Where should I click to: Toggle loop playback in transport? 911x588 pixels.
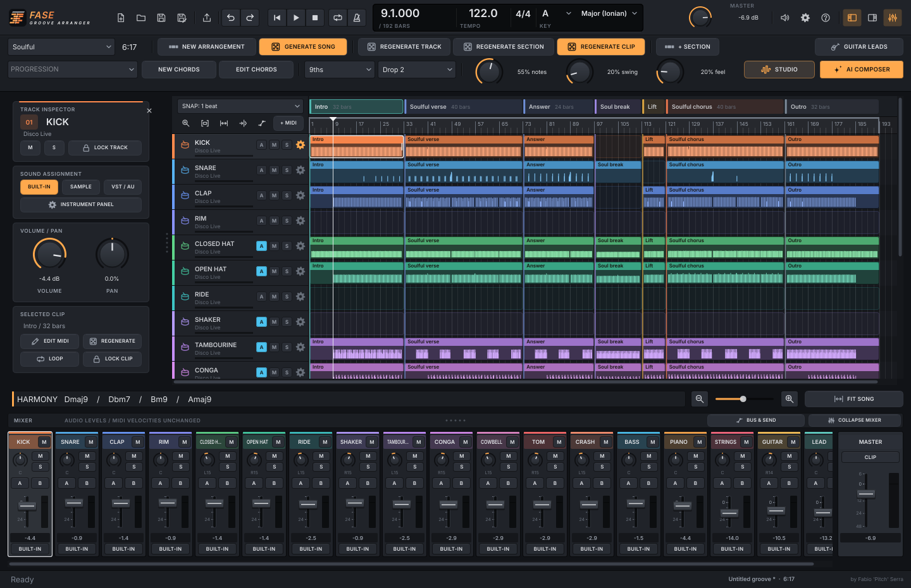click(338, 18)
